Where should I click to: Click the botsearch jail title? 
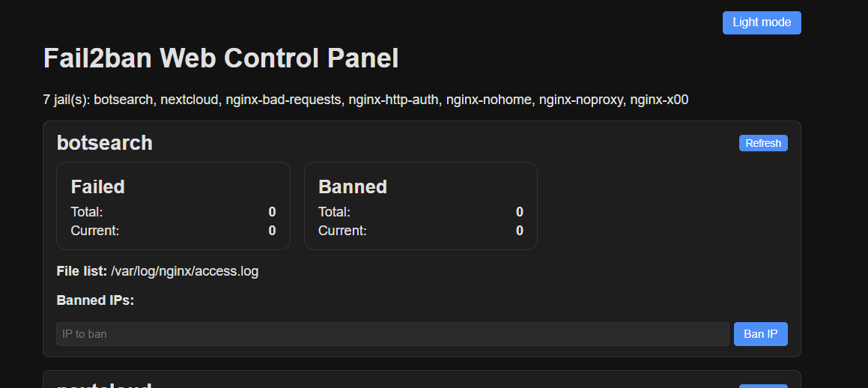[x=105, y=143]
